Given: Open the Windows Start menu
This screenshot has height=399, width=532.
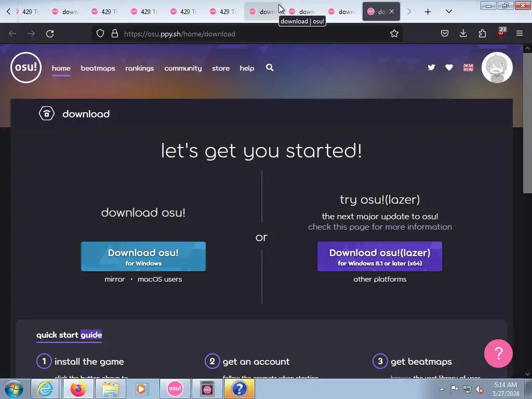Looking at the screenshot, I should tap(14, 389).
